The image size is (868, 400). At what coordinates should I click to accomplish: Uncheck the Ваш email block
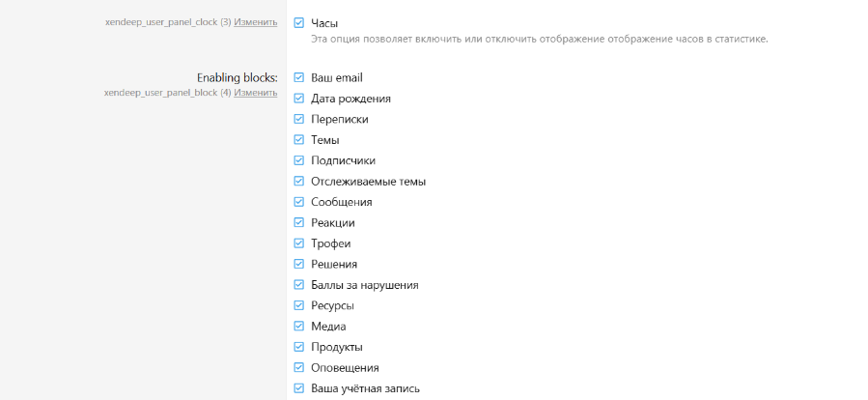[x=299, y=77]
